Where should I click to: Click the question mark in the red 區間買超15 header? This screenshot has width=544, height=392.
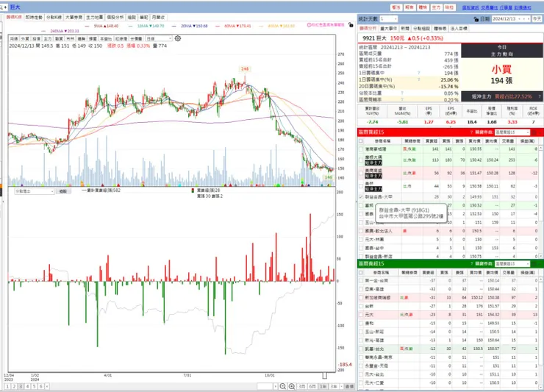471,132
